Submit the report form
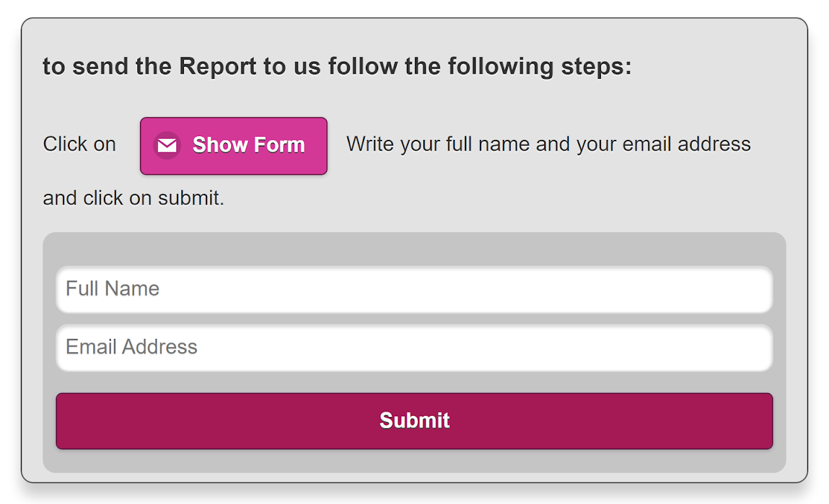 pos(414,421)
